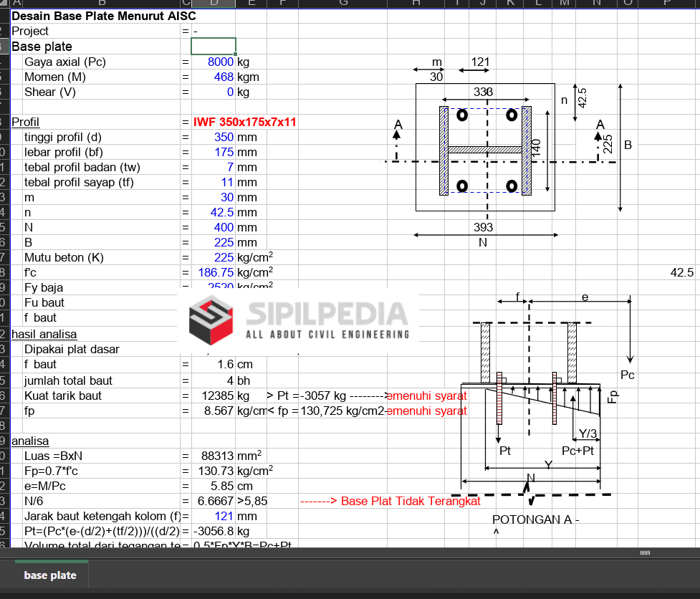Select column D header
This screenshot has height=599, width=700.
click(x=214, y=4)
